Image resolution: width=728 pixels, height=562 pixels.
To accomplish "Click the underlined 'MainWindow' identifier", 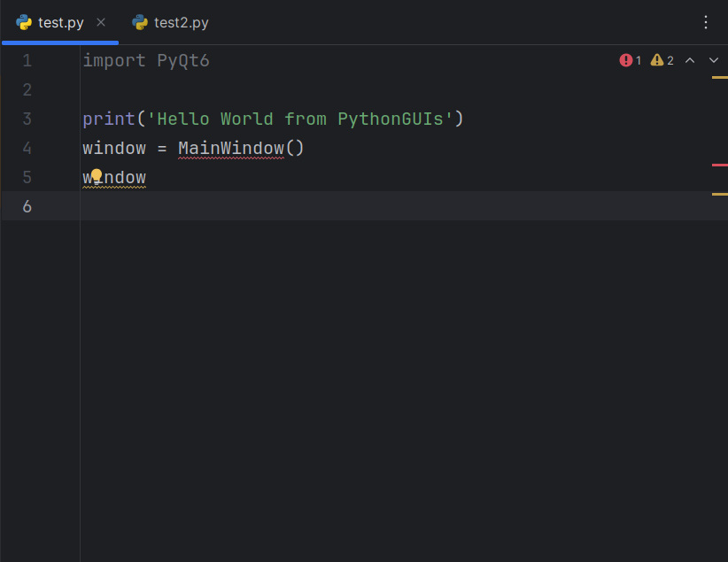I will point(231,149).
